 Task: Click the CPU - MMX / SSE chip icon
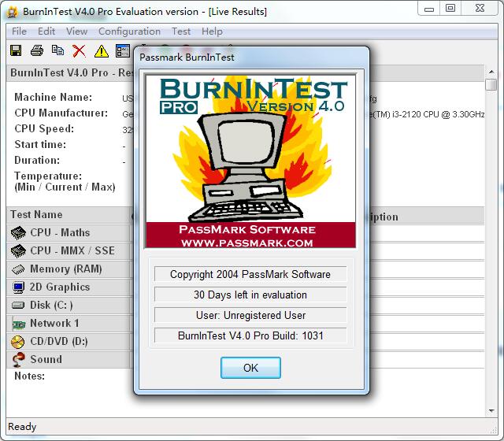(18, 250)
